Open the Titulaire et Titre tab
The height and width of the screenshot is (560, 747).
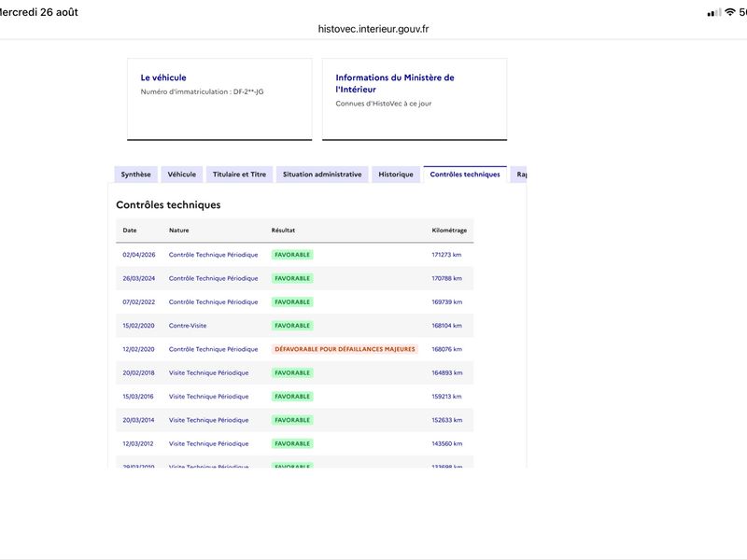point(239,175)
